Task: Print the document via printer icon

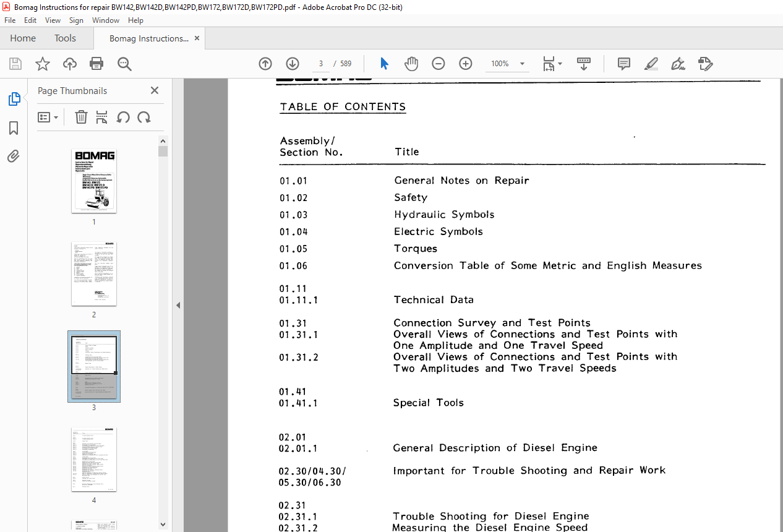Action: tap(96, 64)
